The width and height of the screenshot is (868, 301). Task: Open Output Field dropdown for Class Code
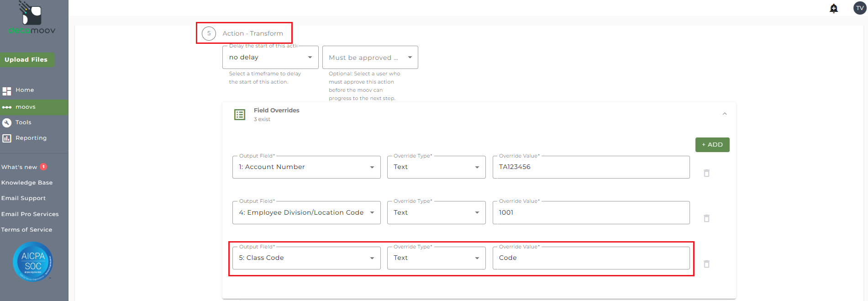point(306,258)
